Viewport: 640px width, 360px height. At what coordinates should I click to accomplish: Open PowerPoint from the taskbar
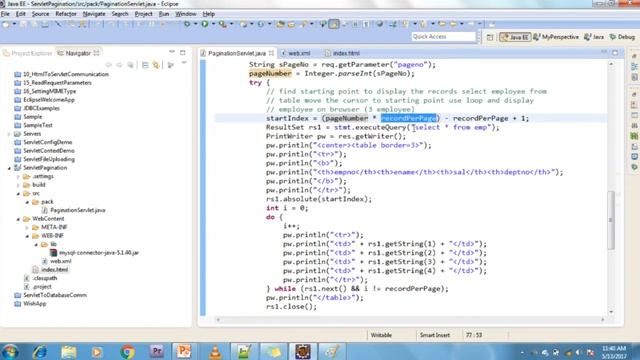184,351
